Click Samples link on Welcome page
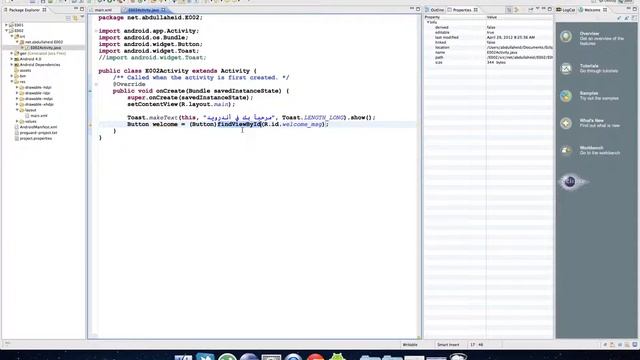640x360 pixels. 589,93
